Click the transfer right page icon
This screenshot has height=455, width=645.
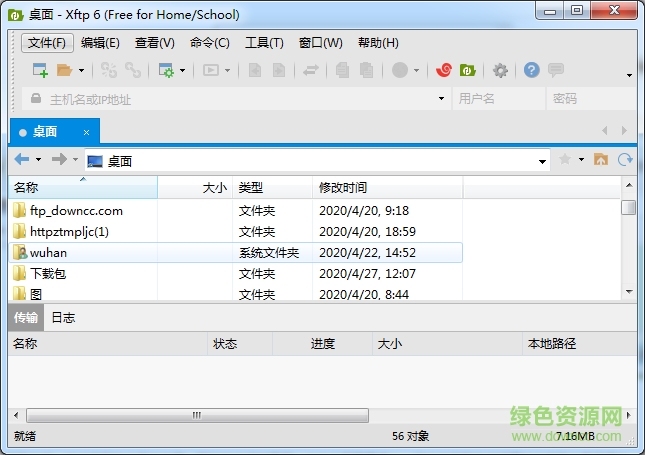click(x=279, y=70)
